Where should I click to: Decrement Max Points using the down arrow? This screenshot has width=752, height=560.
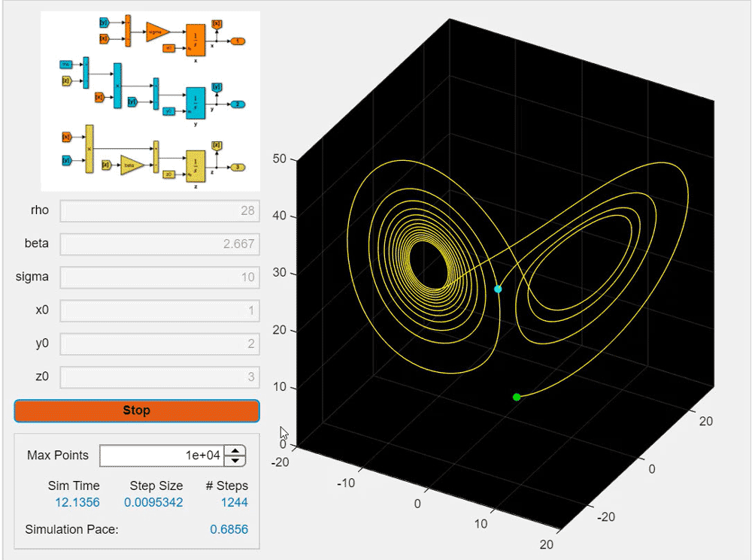tap(235, 460)
